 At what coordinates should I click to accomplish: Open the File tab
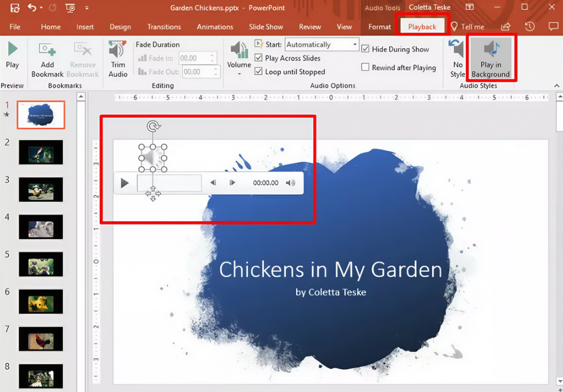pyautogui.click(x=15, y=27)
